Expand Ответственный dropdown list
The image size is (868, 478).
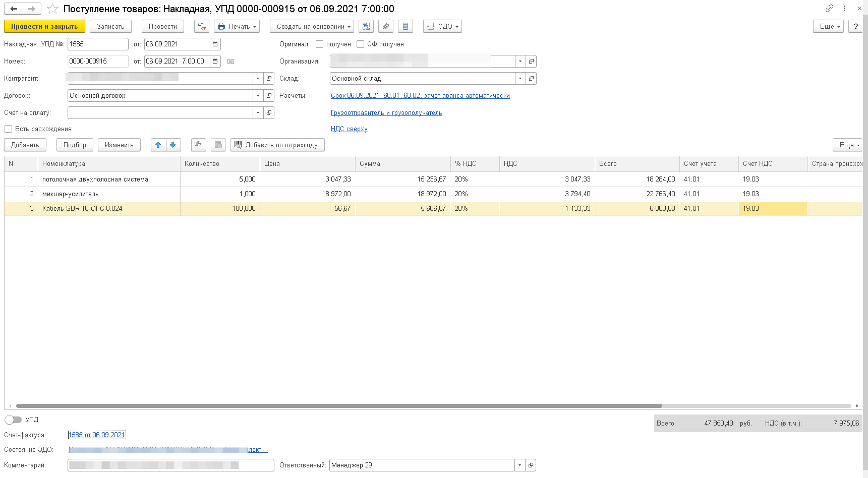tap(519, 465)
